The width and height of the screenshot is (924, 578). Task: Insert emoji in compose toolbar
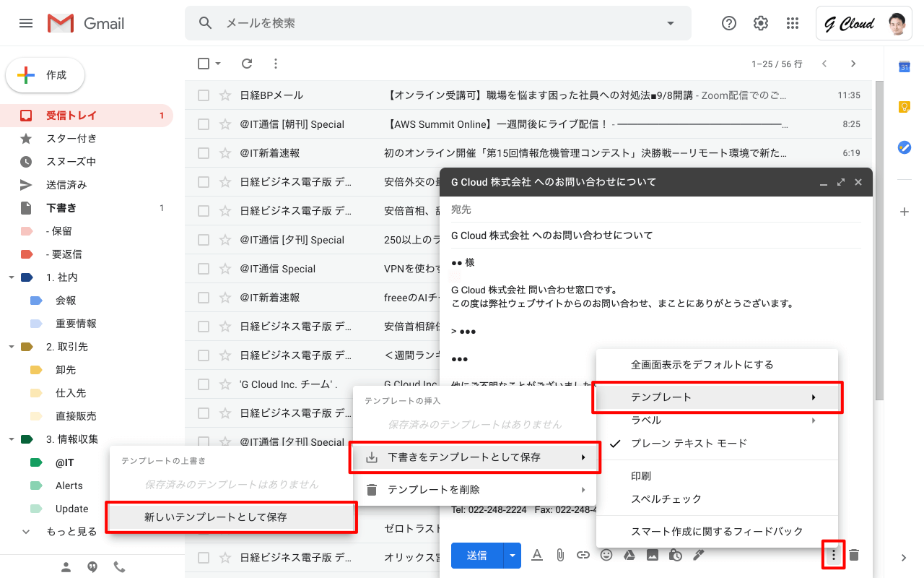point(606,555)
